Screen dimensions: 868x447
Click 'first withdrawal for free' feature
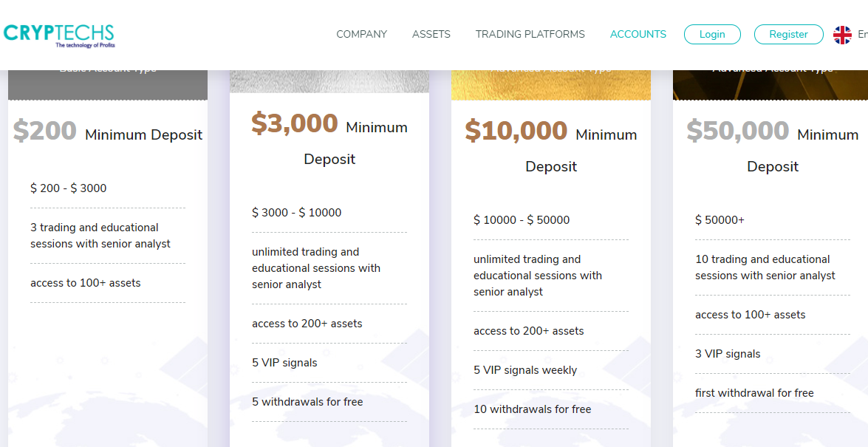point(754,393)
